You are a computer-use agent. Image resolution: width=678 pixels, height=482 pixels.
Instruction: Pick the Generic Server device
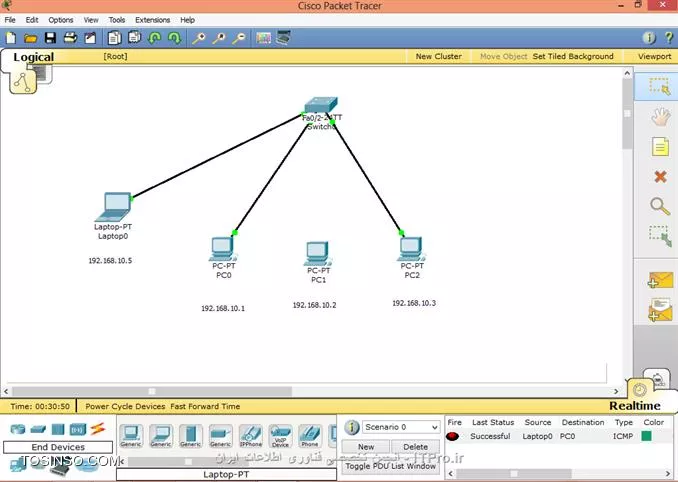(191, 436)
